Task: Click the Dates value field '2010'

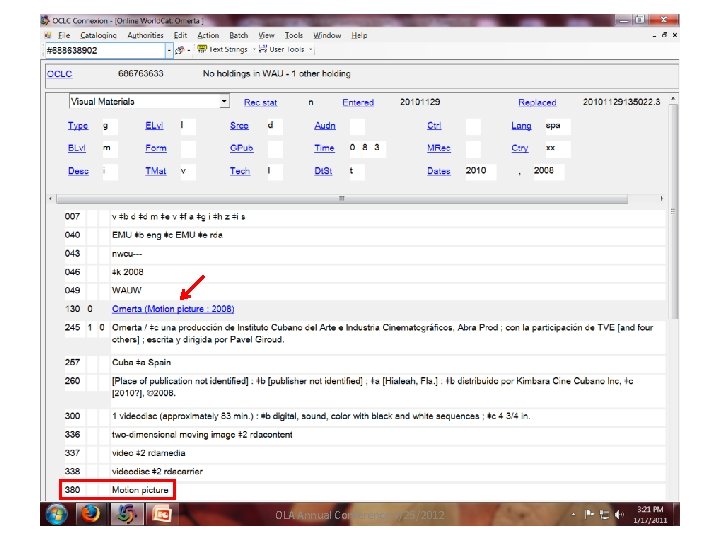Action: click(x=480, y=171)
